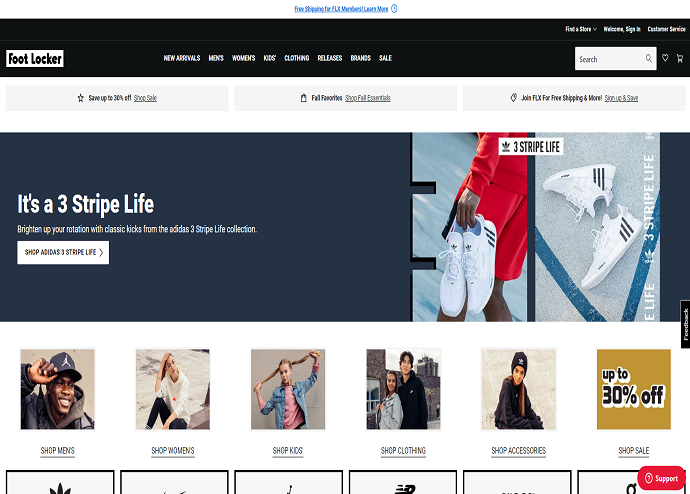Click the up to 30% off tile
The image size is (690, 494).
[634, 389]
